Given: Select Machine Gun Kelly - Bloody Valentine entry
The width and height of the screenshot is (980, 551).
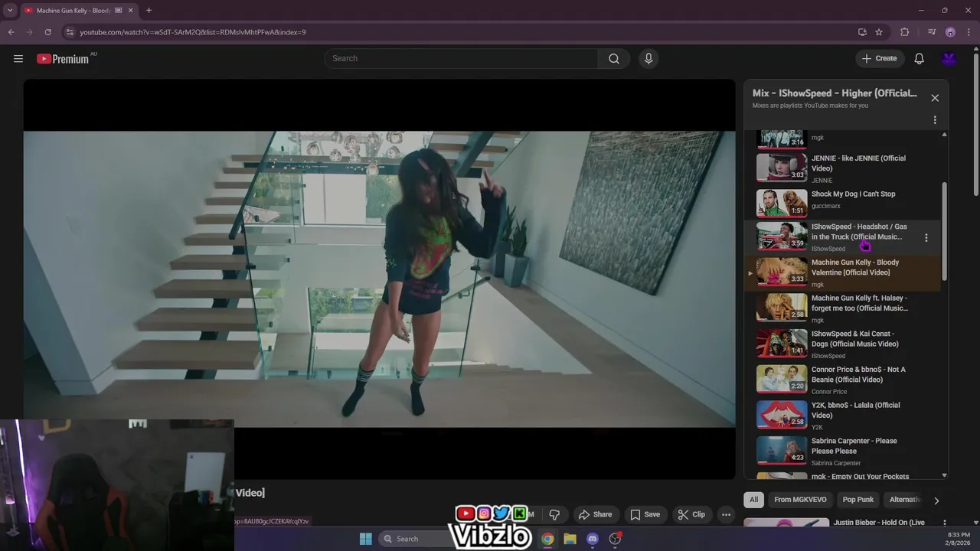Looking at the screenshot, I should point(842,272).
